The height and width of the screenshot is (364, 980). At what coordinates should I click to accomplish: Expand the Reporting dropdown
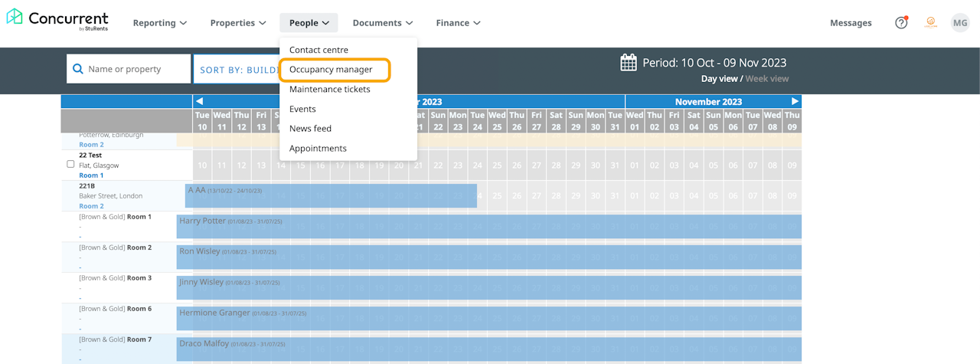click(160, 23)
